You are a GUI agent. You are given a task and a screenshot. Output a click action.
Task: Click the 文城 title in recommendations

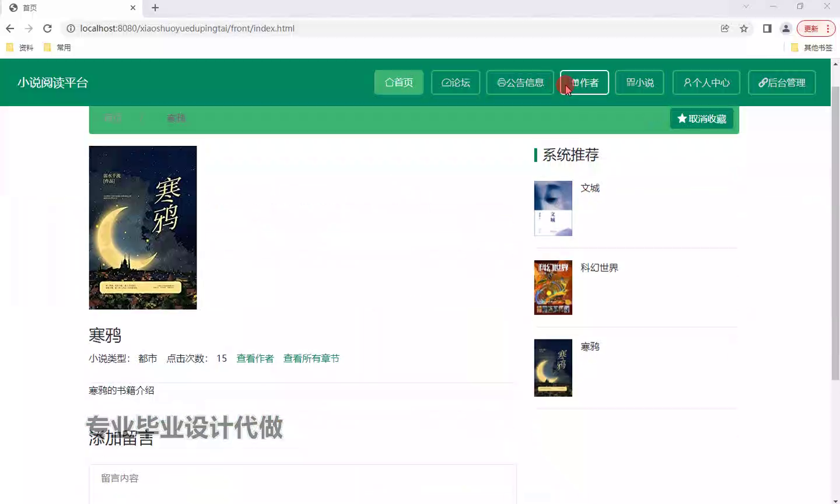[590, 188]
